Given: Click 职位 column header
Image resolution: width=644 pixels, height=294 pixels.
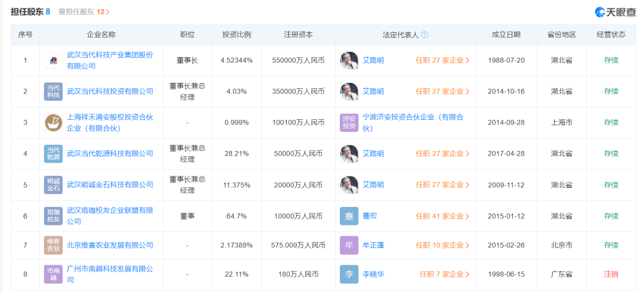Looking at the screenshot, I should pos(187,35).
